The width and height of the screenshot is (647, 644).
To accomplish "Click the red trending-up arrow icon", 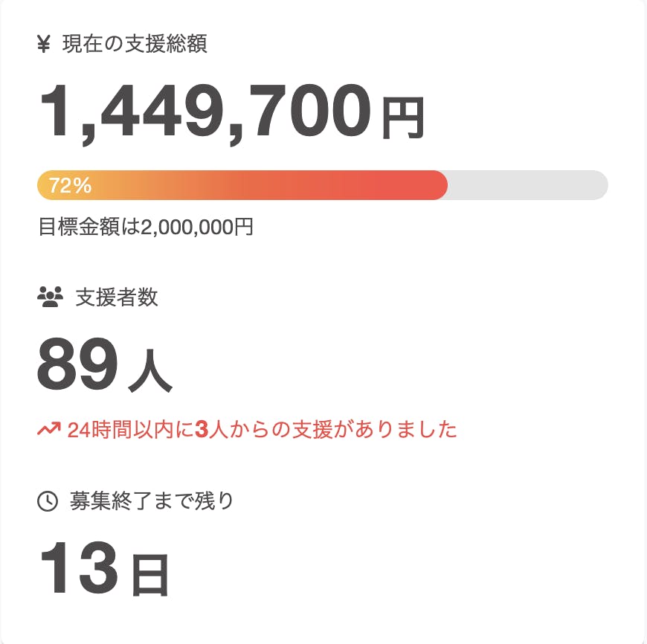I will pyautogui.click(x=49, y=429).
